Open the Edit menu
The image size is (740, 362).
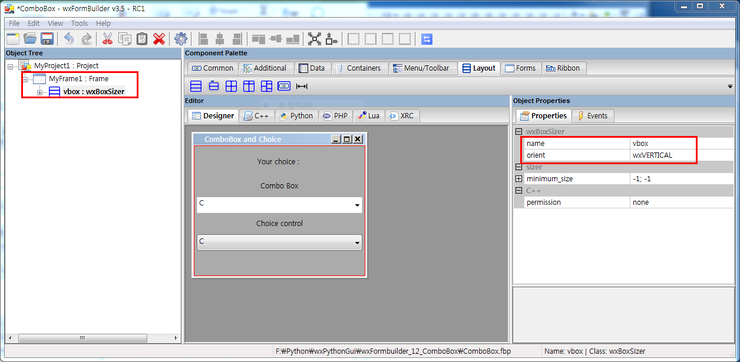tap(34, 23)
